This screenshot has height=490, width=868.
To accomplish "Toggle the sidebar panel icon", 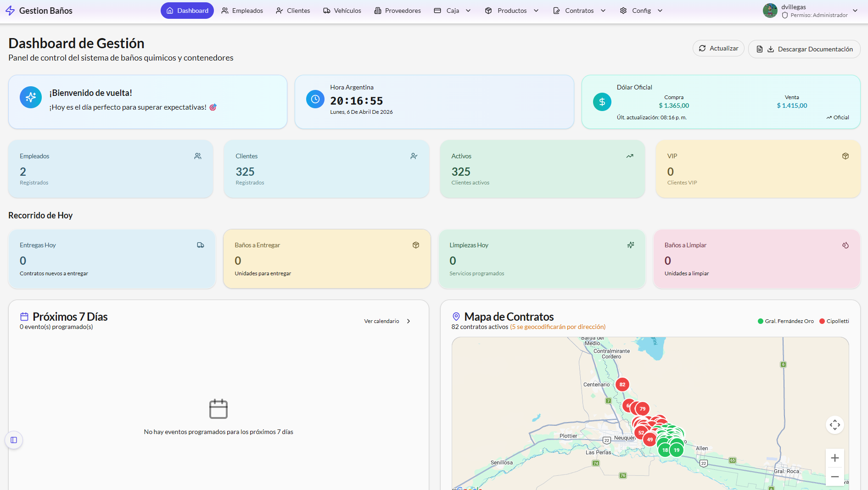I will (x=14, y=440).
